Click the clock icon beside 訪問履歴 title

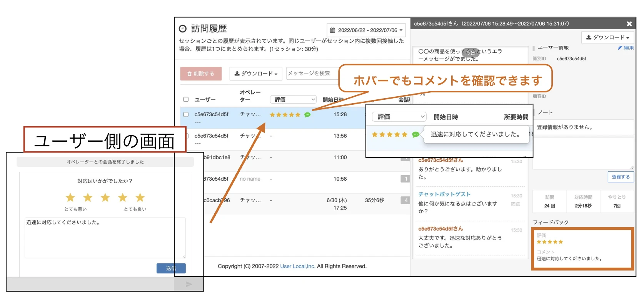tap(183, 29)
